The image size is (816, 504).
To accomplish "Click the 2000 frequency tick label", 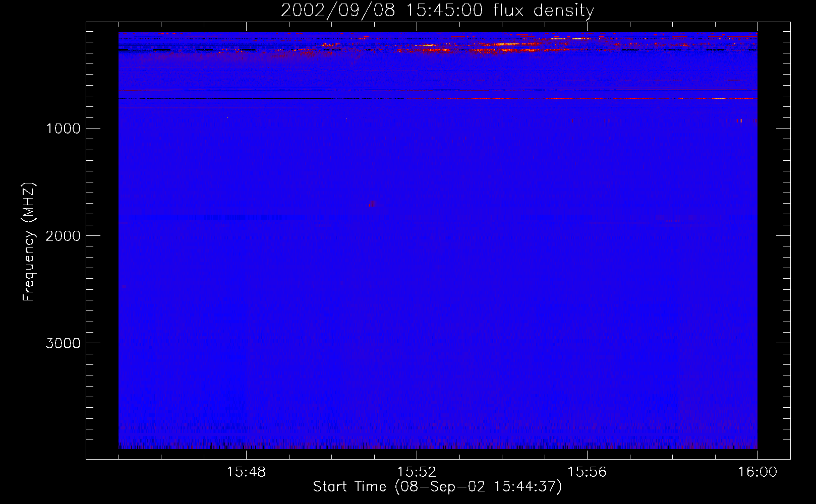I will tap(64, 236).
